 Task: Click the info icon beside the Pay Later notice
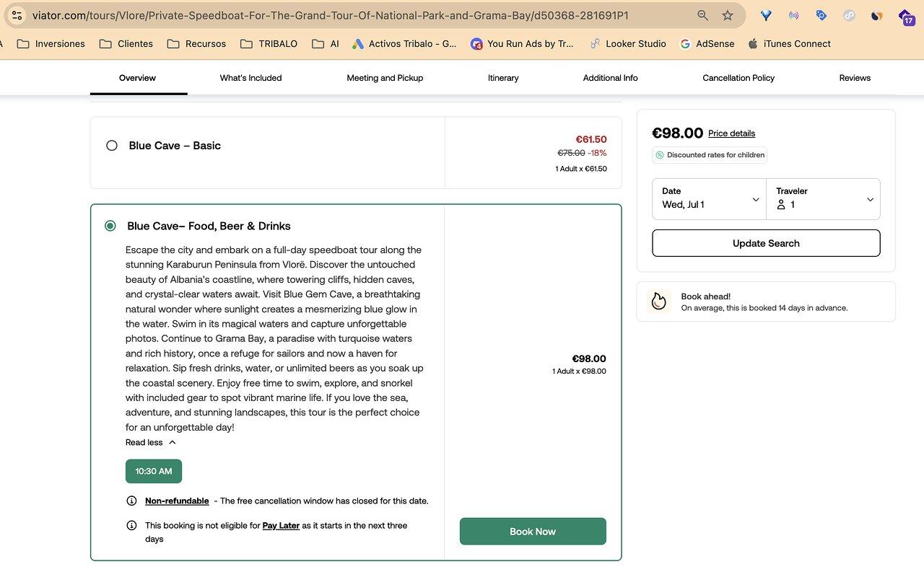click(131, 525)
